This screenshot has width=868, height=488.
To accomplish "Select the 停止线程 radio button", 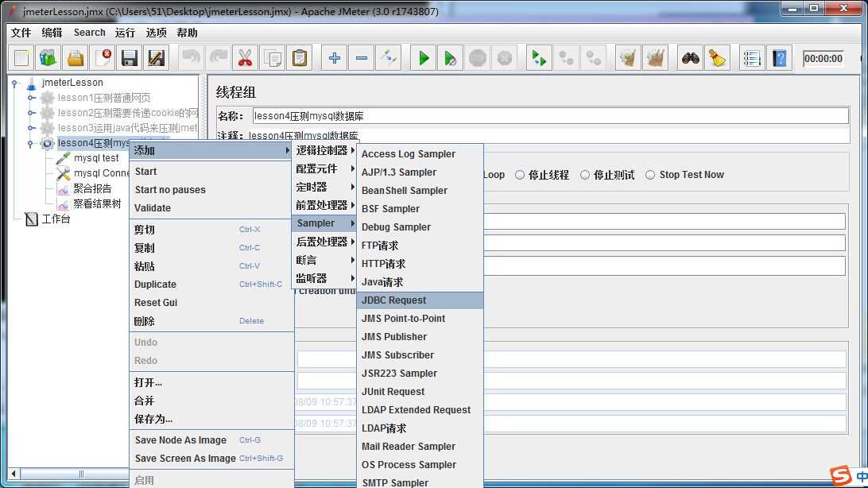I will [520, 175].
